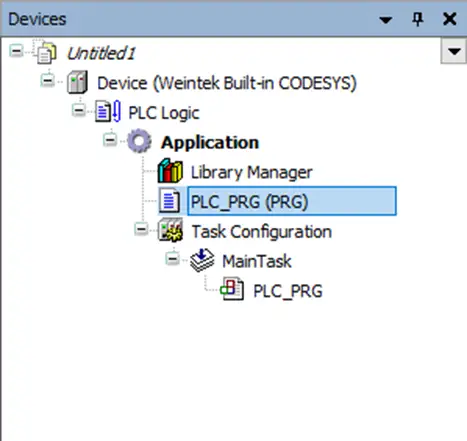This screenshot has width=467, height=441.
Task: Collapse the PLC Logic node
Action: 79,110
